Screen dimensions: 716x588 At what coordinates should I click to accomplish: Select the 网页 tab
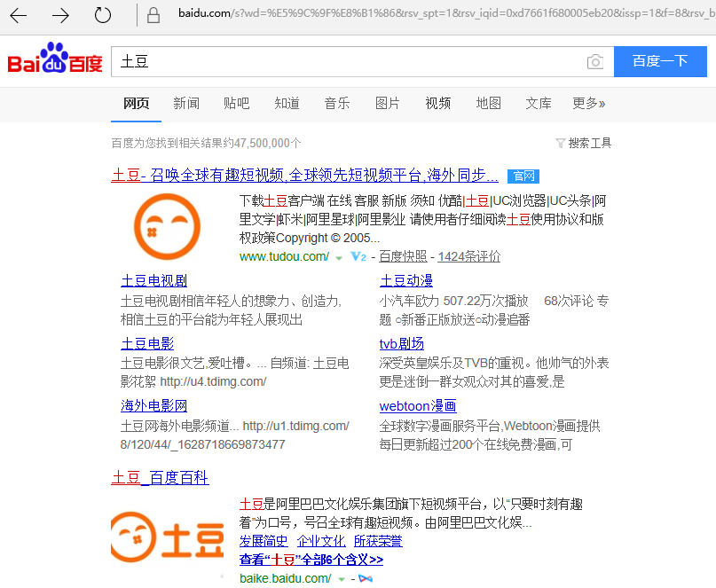pos(136,103)
